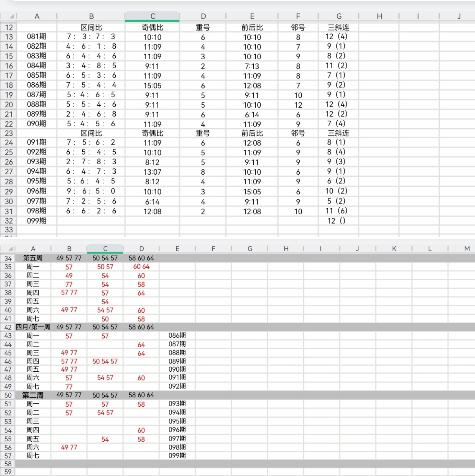The image size is (475, 476).
Task: Select the 15:05 cell in row 18
Action: click(x=152, y=86)
